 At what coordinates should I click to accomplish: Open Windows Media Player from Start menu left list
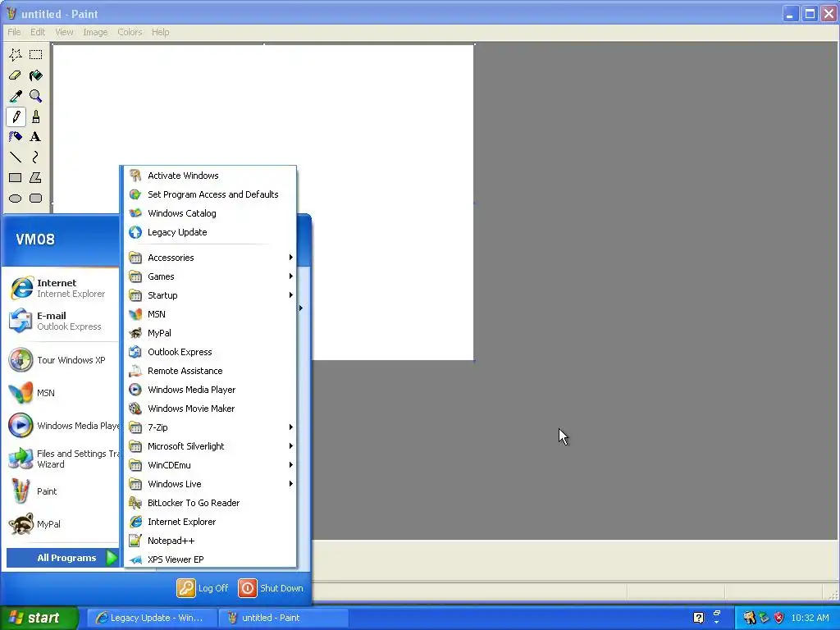pyautogui.click(x=62, y=426)
